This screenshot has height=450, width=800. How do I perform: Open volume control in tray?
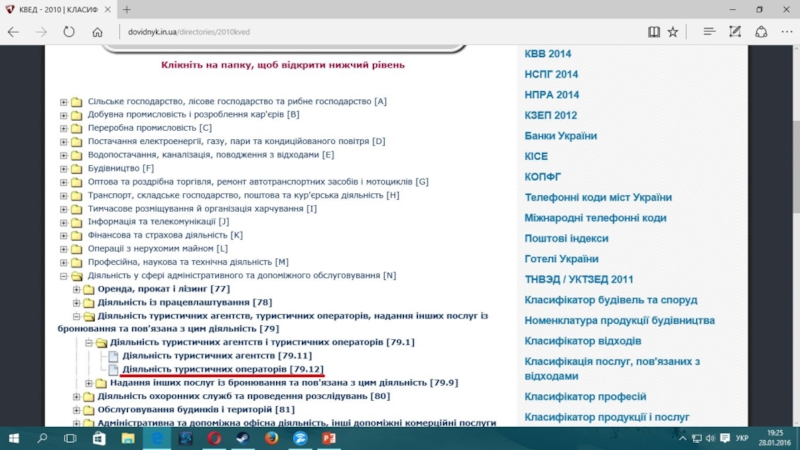pyautogui.click(x=710, y=438)
